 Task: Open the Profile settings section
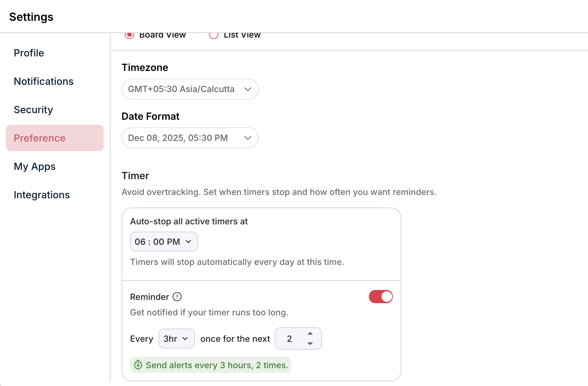pyautogui.click(x=29, y=53)
